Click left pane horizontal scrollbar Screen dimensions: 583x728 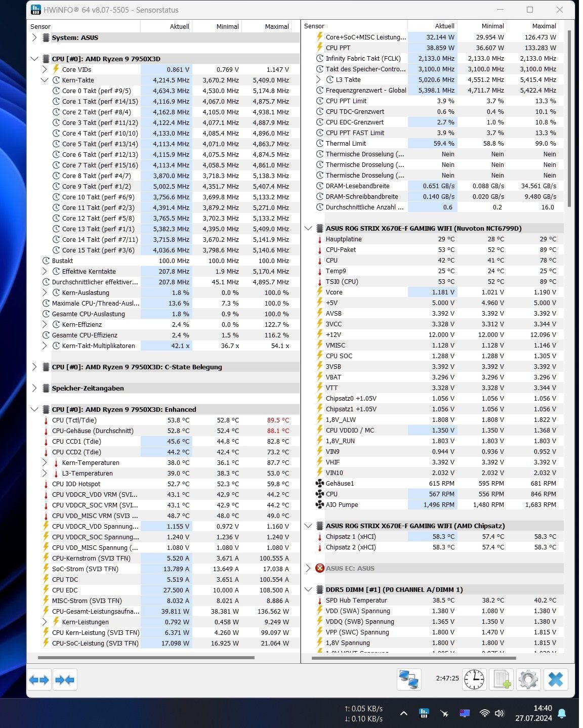click(146, 658)
